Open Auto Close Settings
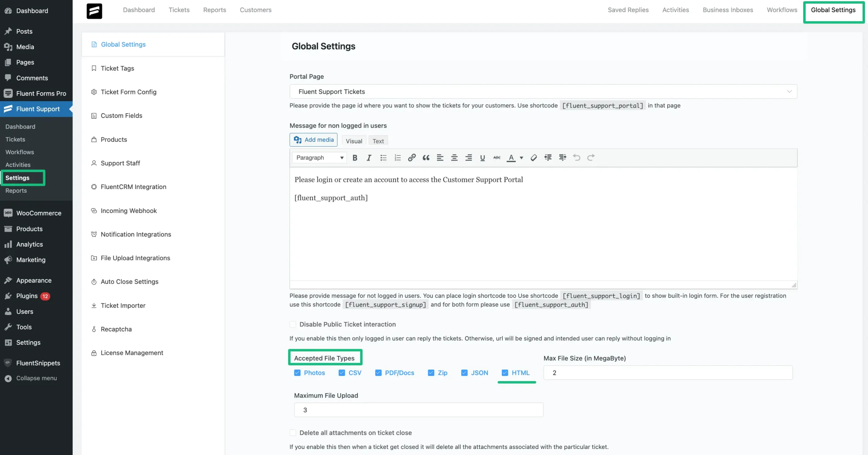Viewport: 868px width, 455px height. (129, 282)
